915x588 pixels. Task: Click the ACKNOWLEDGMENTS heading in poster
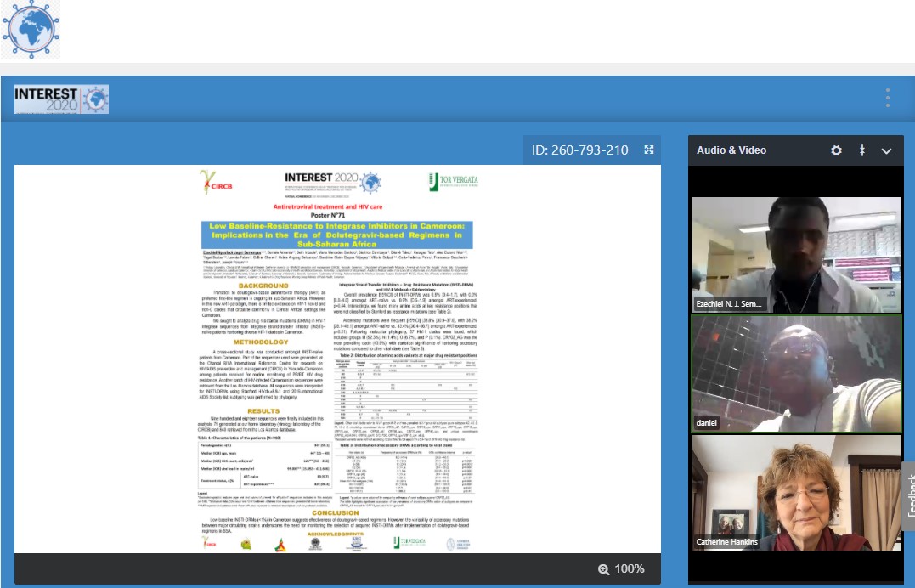(336, 534)
